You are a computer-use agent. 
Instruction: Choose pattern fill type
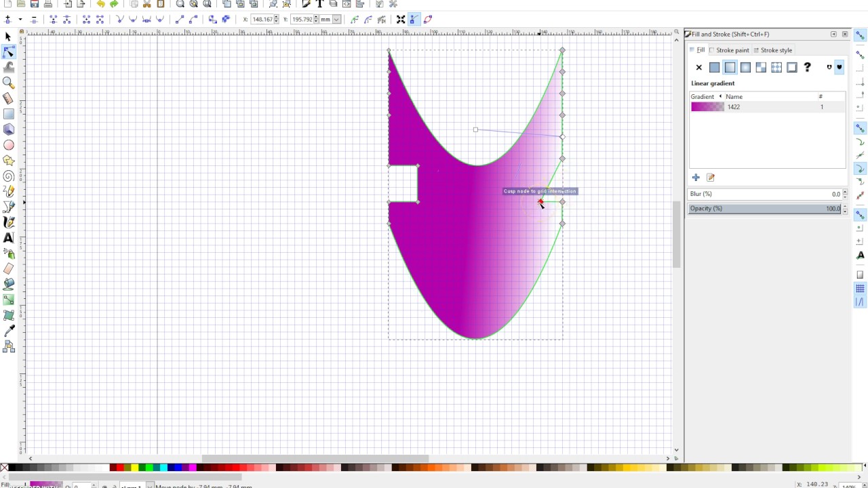click(x=776, y=67)
